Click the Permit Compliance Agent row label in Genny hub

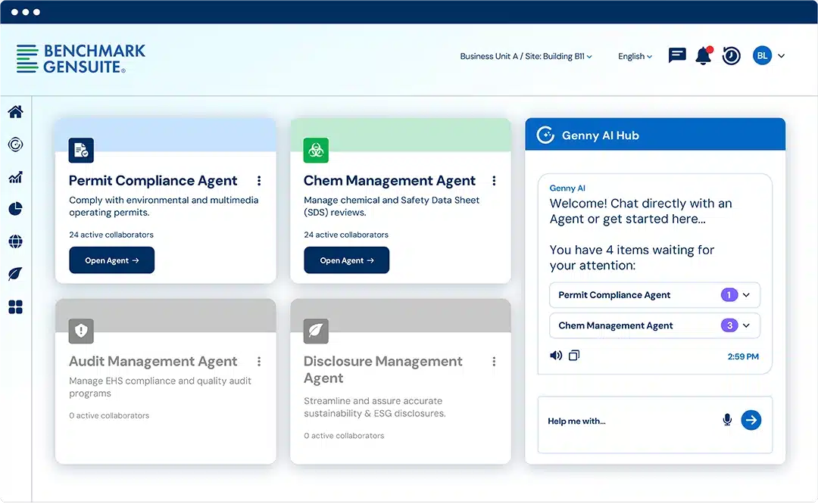coord(614,295)
